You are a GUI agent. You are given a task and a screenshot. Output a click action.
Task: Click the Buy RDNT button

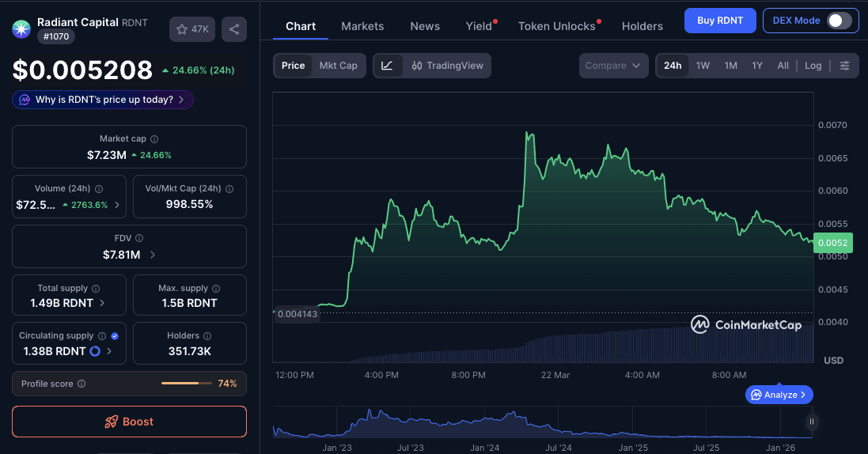click(720, 21)
